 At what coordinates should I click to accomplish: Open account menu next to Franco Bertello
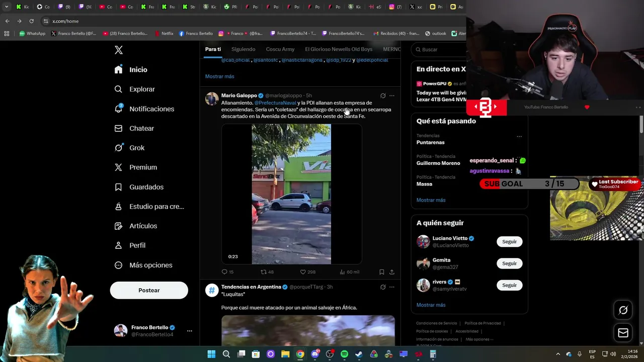190,331
